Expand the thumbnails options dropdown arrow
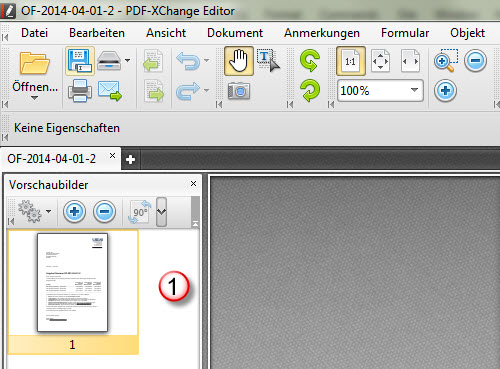 pos(49,211)
